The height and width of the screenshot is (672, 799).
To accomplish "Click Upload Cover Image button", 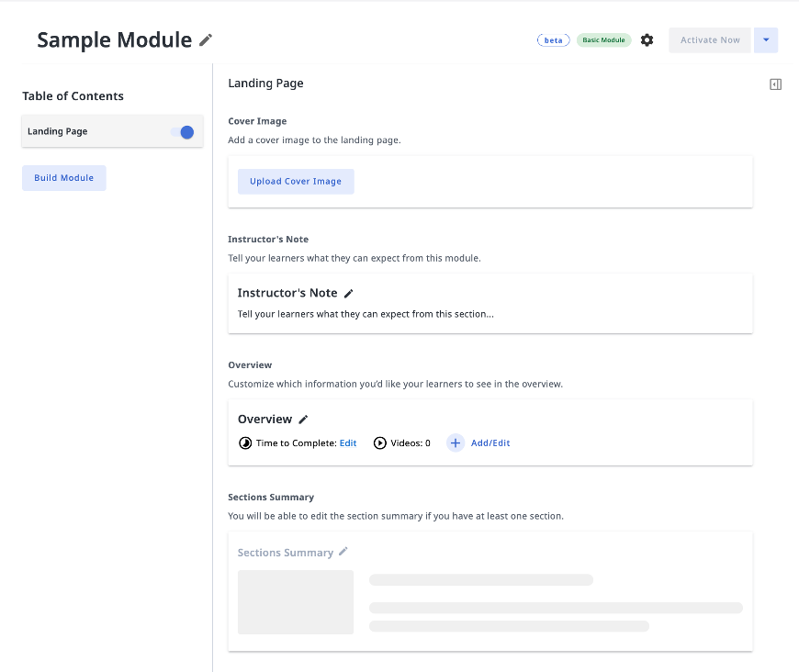I will [296, 182].
